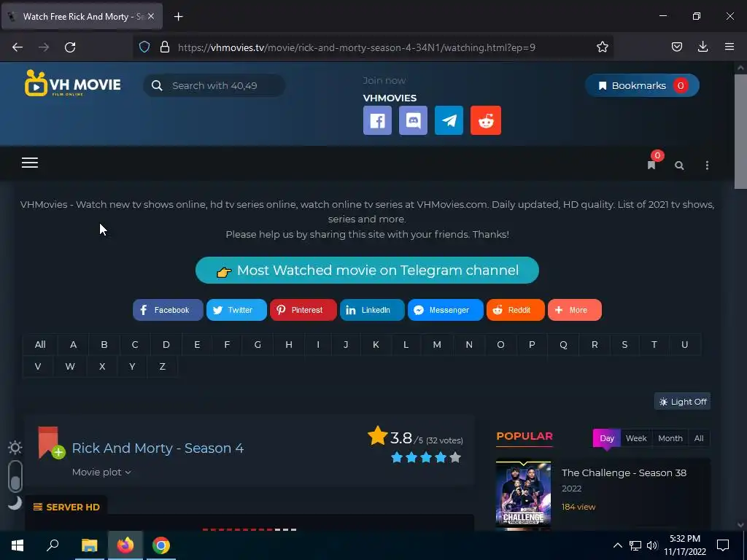Filter titles by letter M

pos(437,344)
